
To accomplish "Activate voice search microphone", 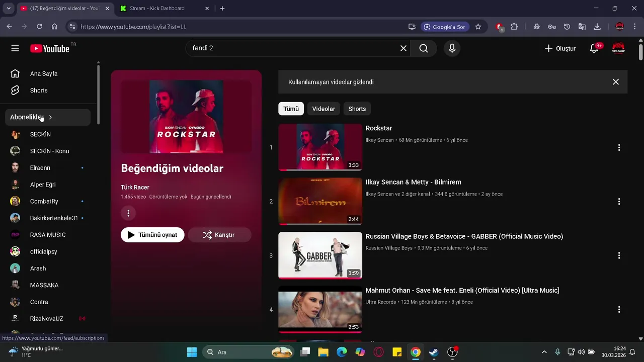I will [x=452, y=48].
